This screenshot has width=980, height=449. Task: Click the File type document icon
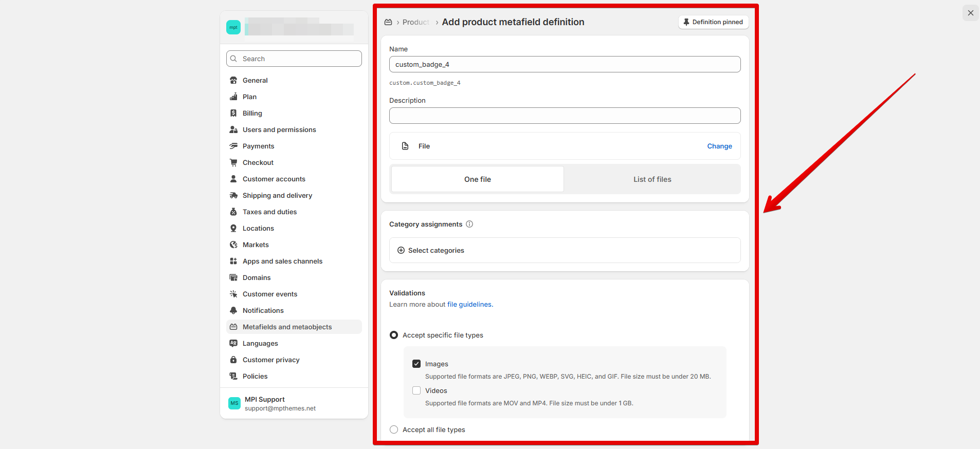[x=405, y=146]
